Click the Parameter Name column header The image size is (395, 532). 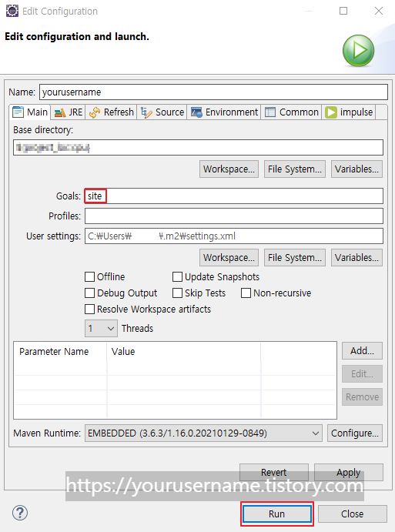click(x=60, y=352)
